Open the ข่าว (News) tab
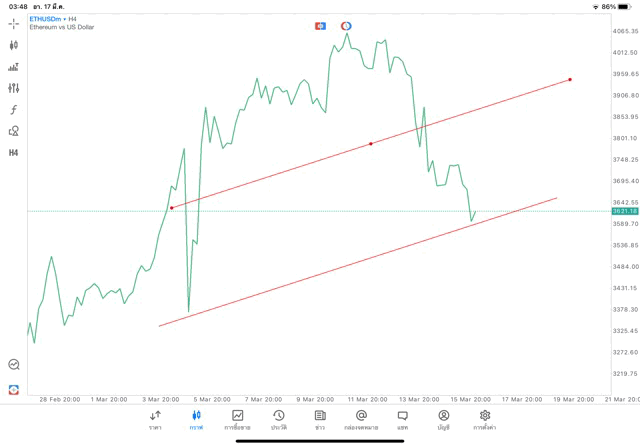 click(x=320, y=420)
